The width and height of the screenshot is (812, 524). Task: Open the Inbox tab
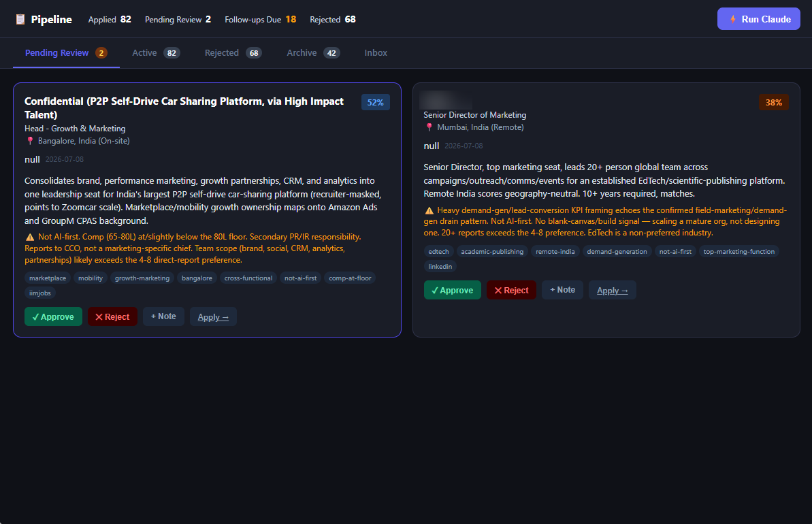click(376, 53)
